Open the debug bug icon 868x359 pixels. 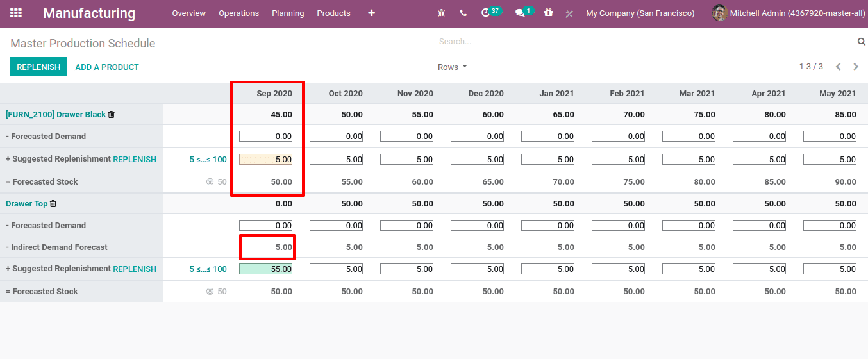click(x=441, y=13)
